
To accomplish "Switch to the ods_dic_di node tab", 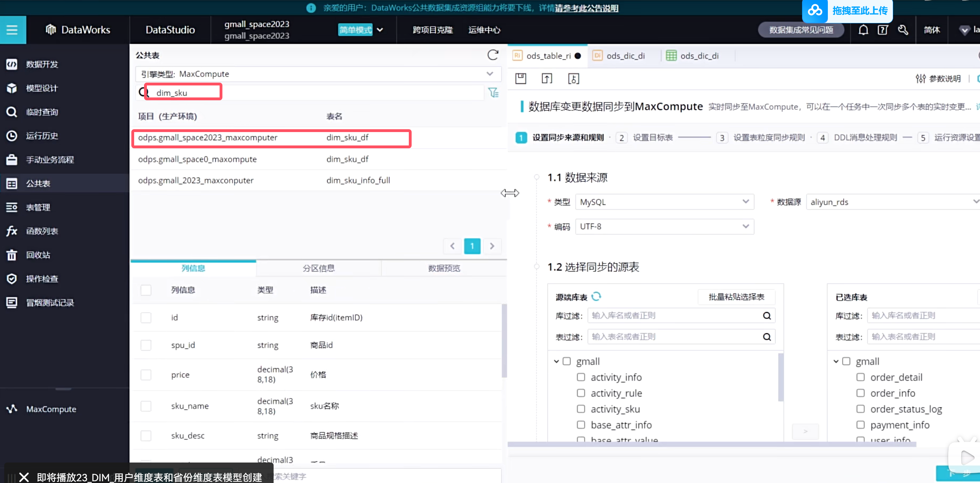I will pos(625,55).
